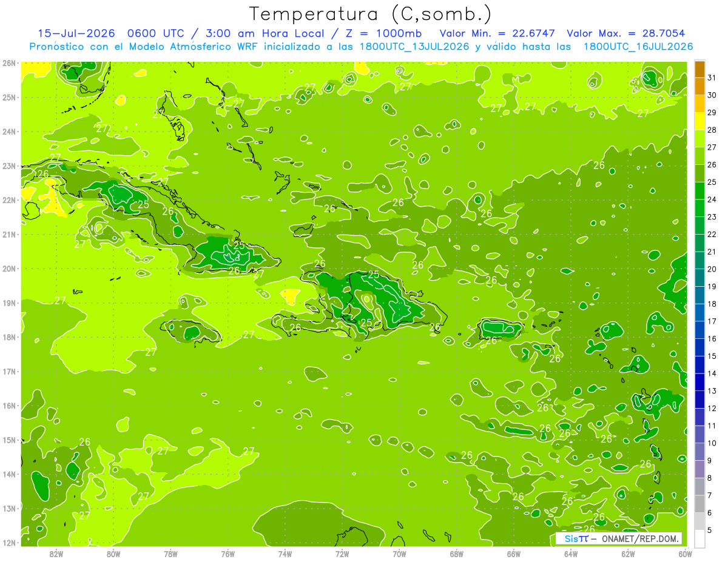Click the '17N' latitude label
The image size is (728, 562).
pos(9,371)
